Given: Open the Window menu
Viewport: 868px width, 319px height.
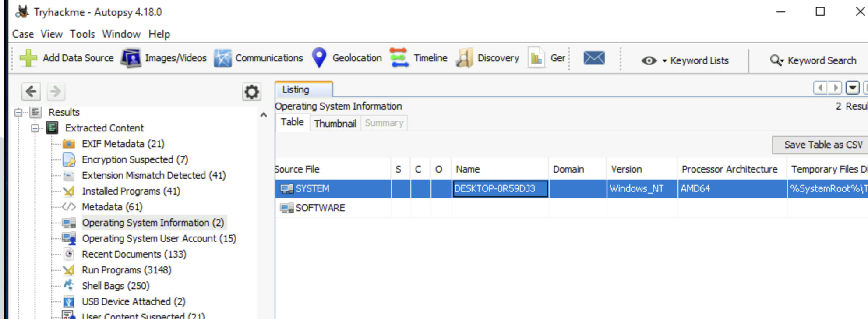Looking at the screenshot, I should [121, 34].
